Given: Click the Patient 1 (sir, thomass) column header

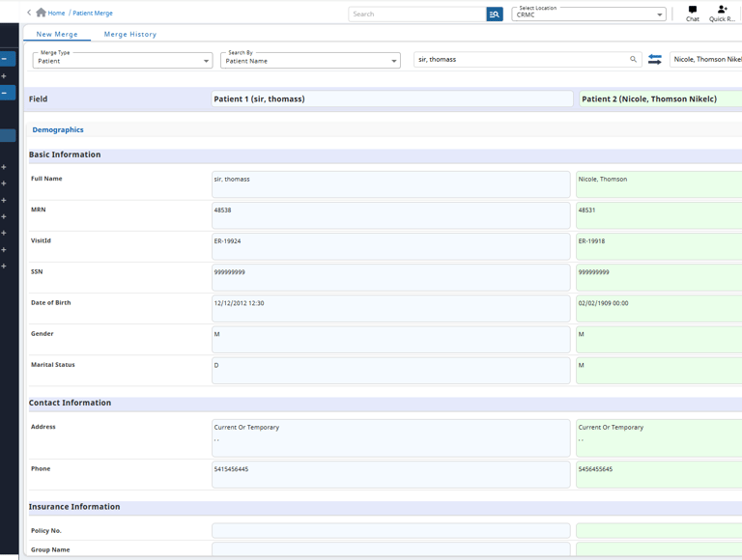Looking at the screenshot, I should [391, 98].
